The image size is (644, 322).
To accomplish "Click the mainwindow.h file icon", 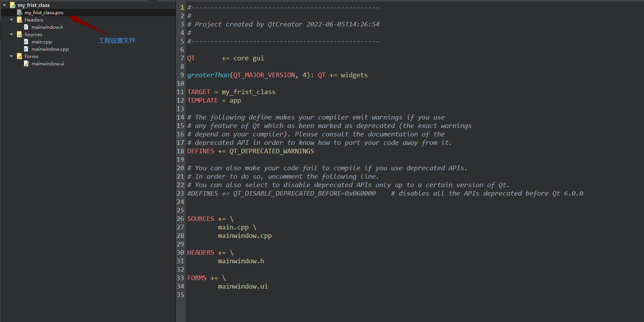I will point(26,27).
